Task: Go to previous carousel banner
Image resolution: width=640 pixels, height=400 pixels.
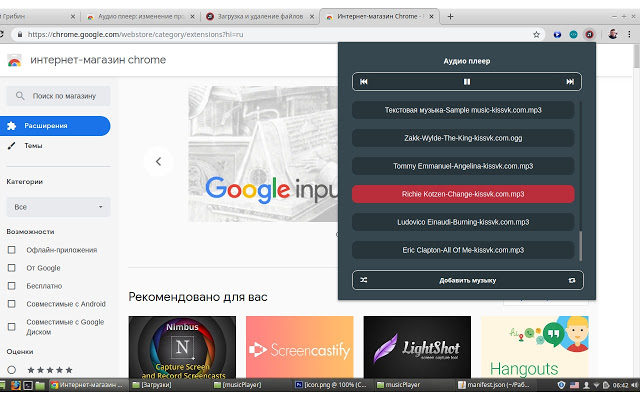Action: [158, 162]
